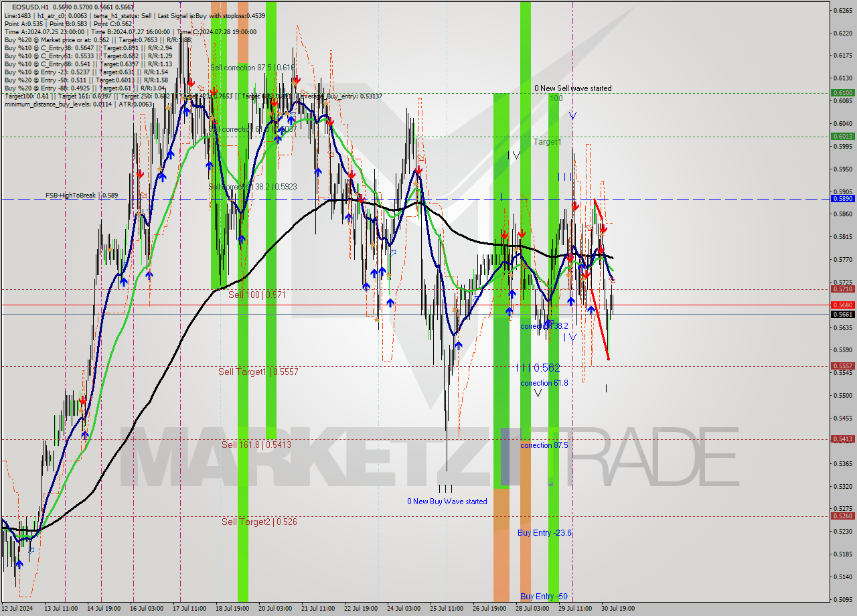
Task: Select the 'Target1' chart label
Action: [547, 142]
